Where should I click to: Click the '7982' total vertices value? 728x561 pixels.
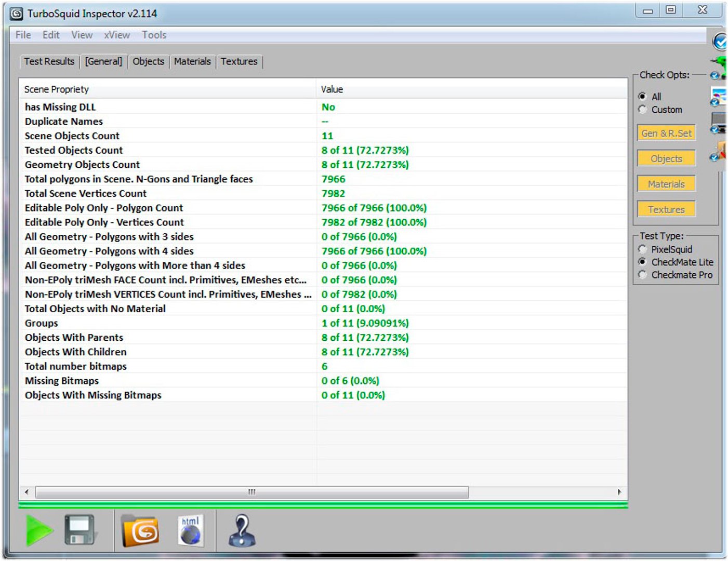point(334,194)
